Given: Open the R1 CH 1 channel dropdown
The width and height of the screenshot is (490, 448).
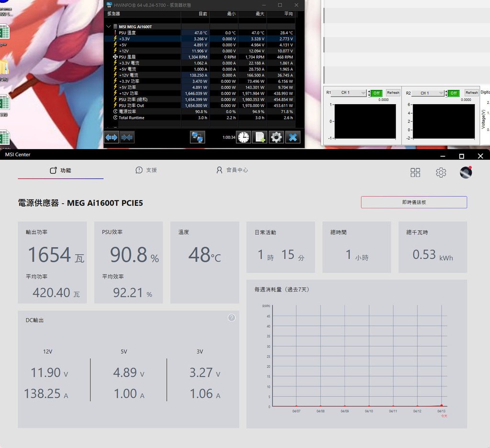Looking at the screenshot, I should click(x=349, y=93).
